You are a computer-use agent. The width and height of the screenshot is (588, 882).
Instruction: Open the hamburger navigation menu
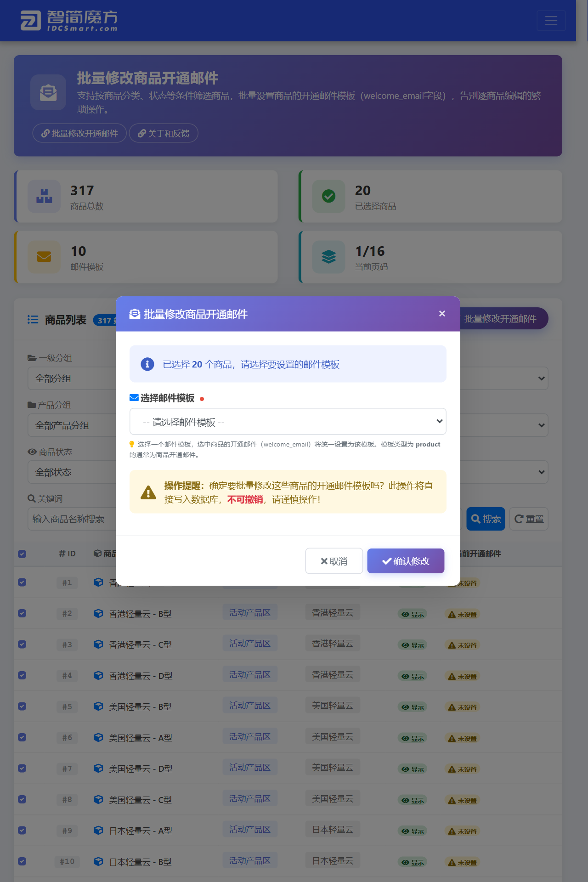[551, 21]
